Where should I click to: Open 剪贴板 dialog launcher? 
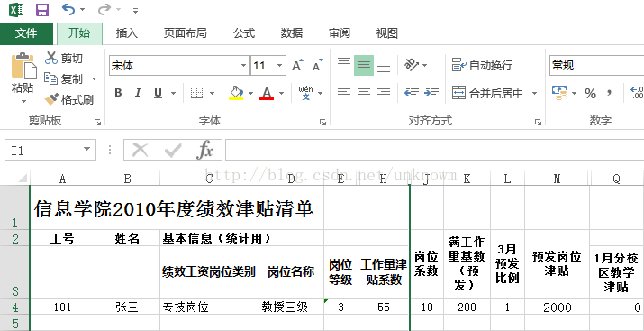pyautogui.click(x=97, y=122)
